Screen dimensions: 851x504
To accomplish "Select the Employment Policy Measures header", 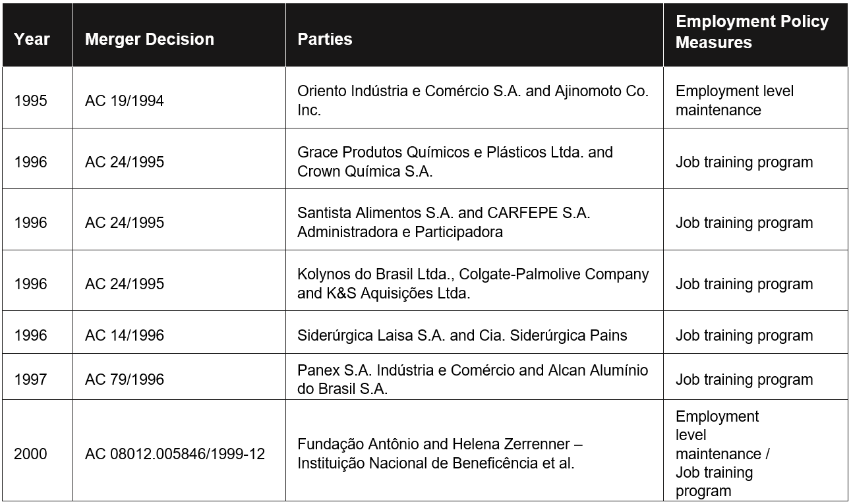I will [x=755, y=36].
